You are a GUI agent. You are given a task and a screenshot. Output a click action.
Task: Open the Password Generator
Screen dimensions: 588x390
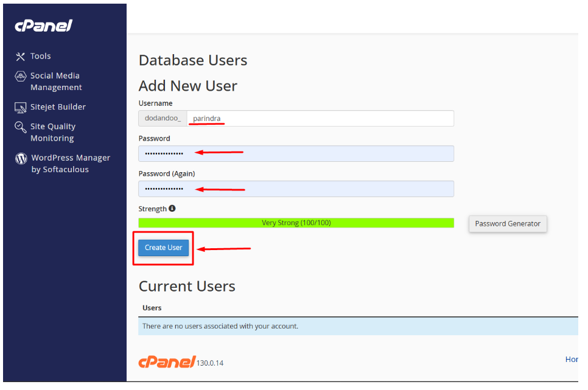pyautogui.click(x=508, y=224)
